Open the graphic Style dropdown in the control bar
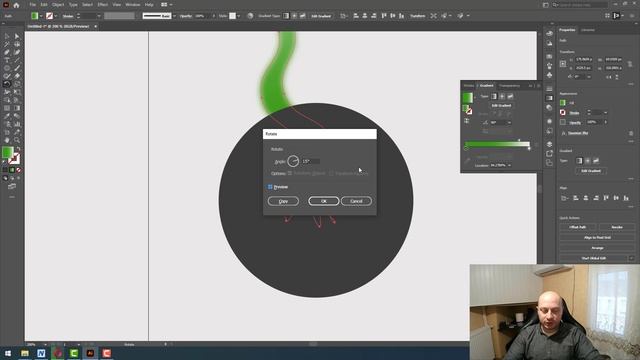Screen dimensions: 640x360 [239, 16]
